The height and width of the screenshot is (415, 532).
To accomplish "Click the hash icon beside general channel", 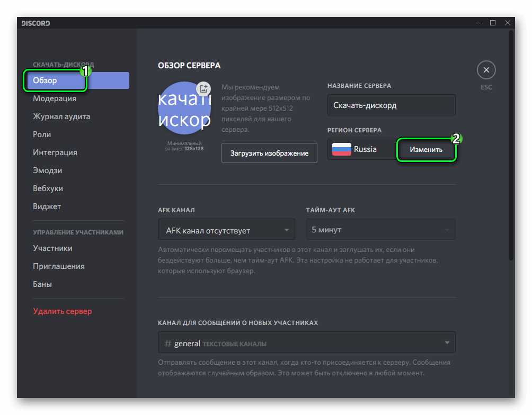I will tap(167, 344).
